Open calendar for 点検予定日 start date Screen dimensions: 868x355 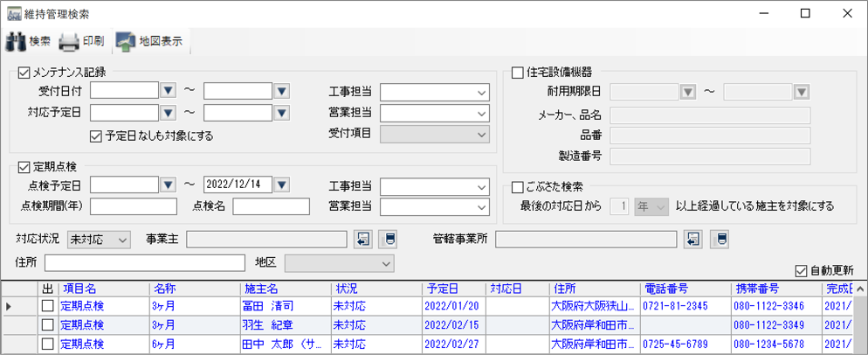[168, 184]
